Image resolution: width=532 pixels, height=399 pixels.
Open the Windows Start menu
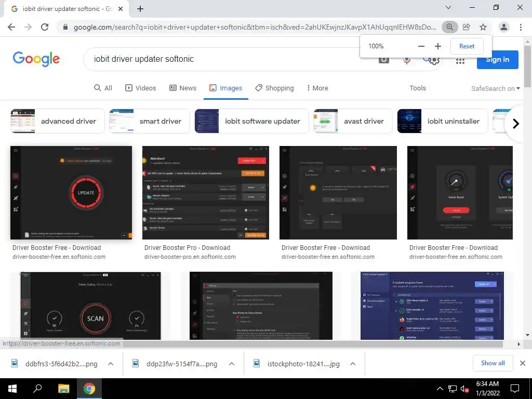pyautogui.click(x=12, y=389)
